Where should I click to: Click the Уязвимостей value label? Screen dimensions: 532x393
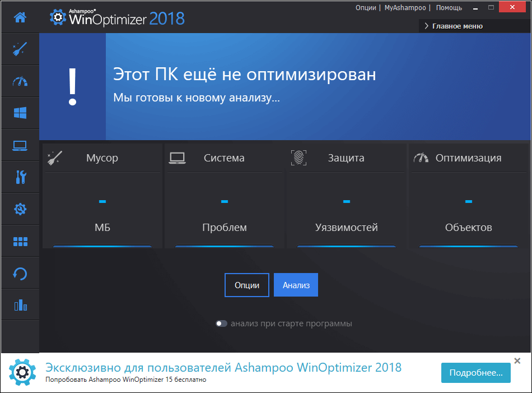point(347,228)
